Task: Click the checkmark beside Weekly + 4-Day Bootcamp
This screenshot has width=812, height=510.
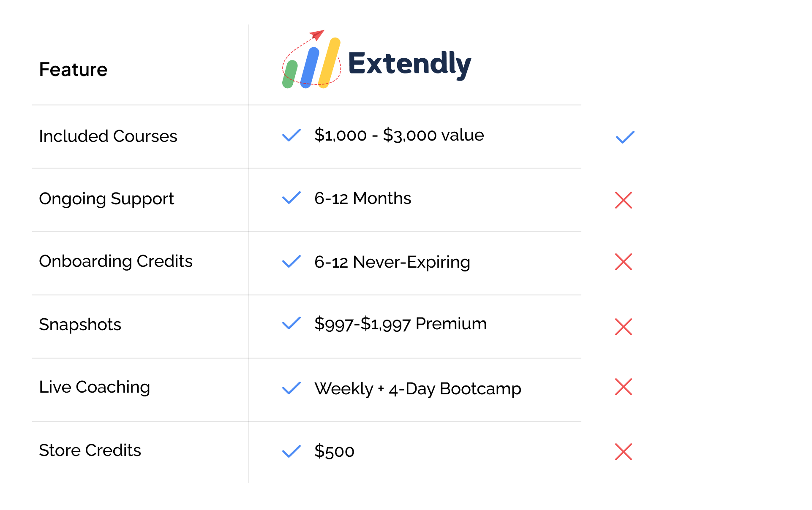Action: click(291, 388)
